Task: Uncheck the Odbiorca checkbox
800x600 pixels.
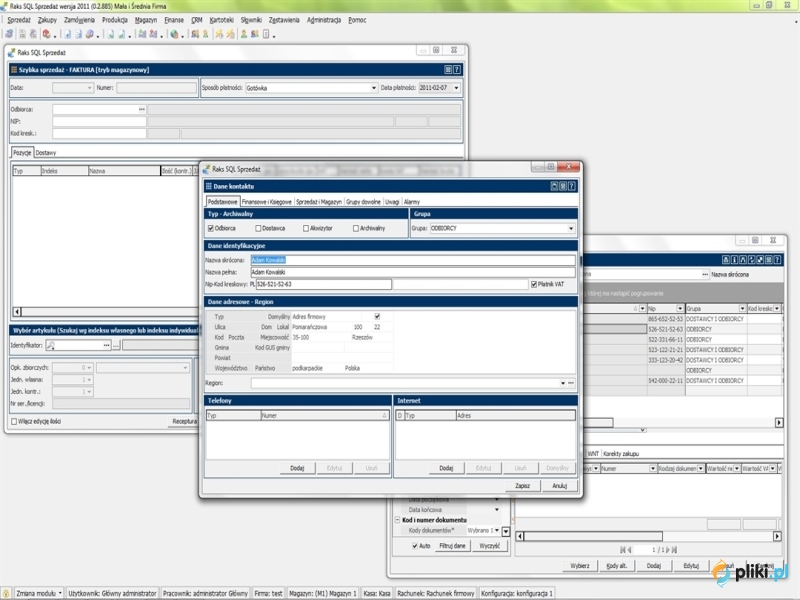Action: coord(211,229)
